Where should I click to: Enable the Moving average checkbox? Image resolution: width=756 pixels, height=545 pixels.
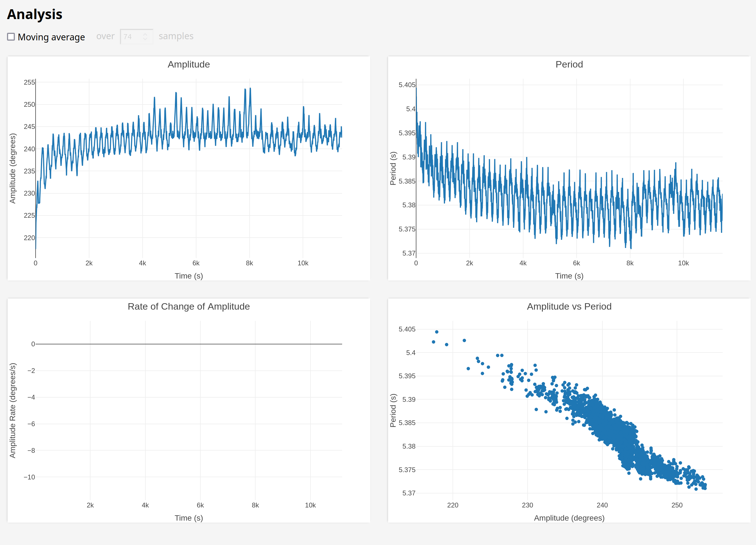(x=11, y=37)
